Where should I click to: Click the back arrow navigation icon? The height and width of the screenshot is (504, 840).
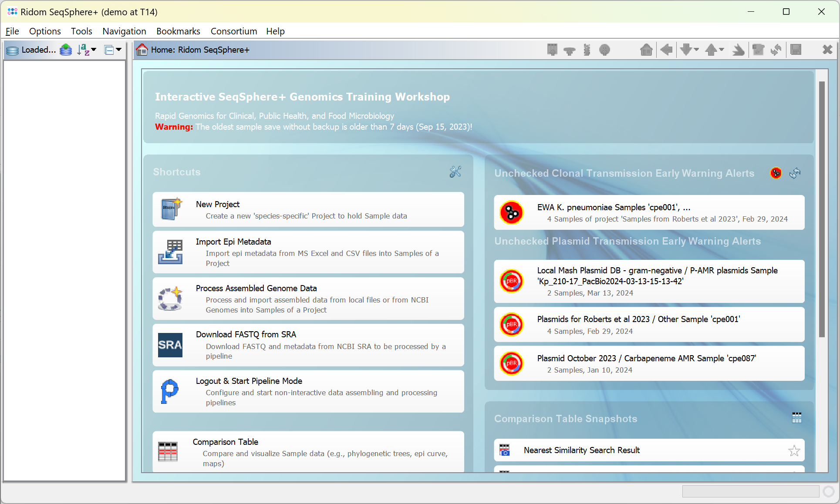click(x=666, y=50)
